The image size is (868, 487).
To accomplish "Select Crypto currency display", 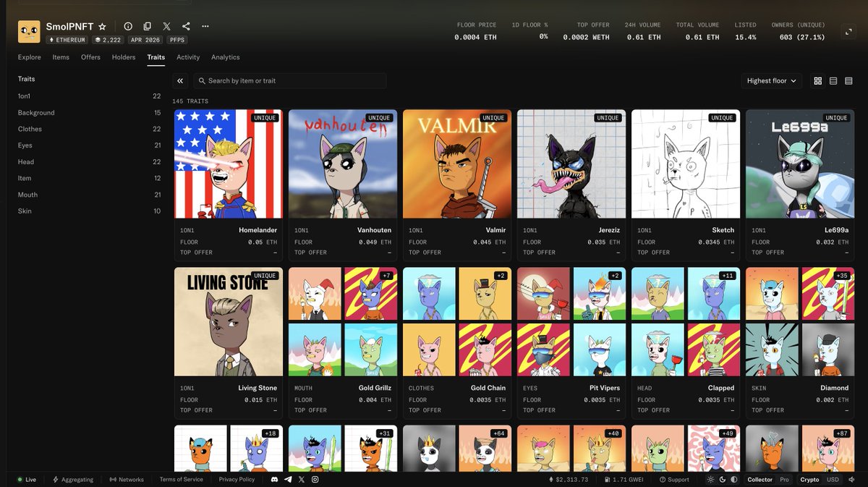I will point(809,480).
